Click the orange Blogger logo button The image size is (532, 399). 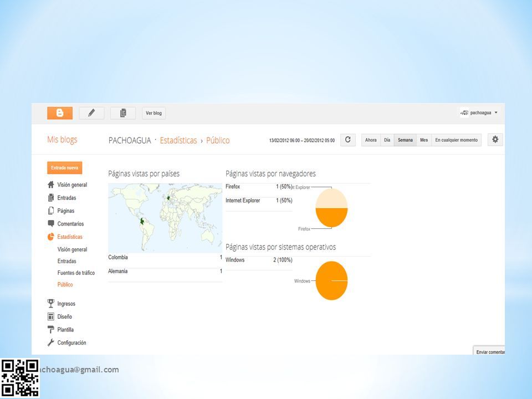[60, 113]
